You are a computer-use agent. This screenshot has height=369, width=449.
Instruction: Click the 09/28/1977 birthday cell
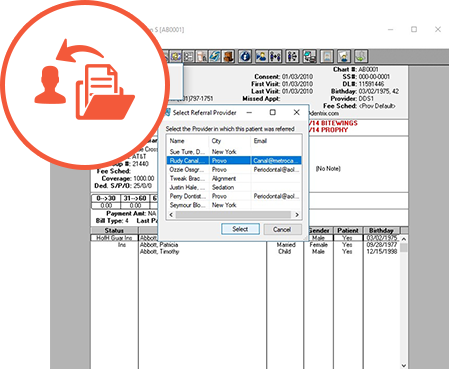(x=382, y=245)
